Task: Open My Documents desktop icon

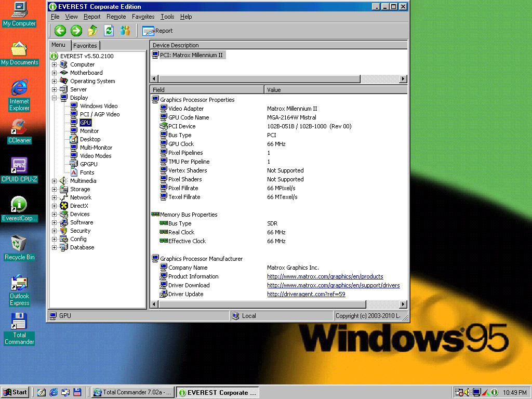Action: pyautogui.click(x=19, y=54)
